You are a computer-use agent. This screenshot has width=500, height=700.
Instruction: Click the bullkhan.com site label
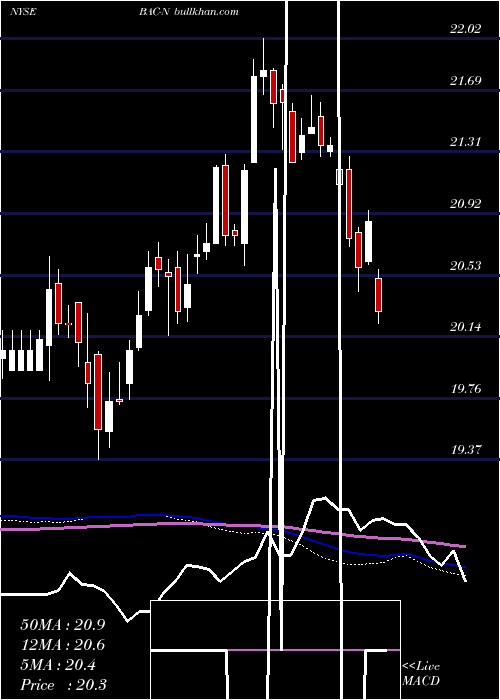[x=205, y=12]
